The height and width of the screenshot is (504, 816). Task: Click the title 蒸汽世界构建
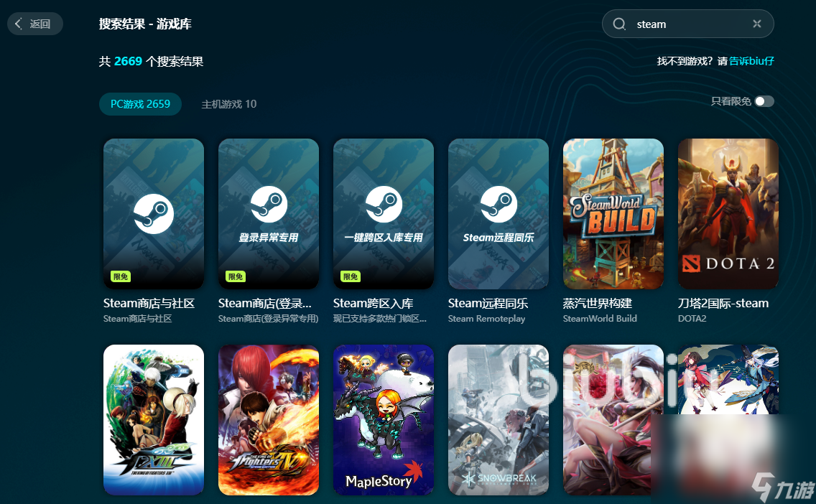coord(598,303)
